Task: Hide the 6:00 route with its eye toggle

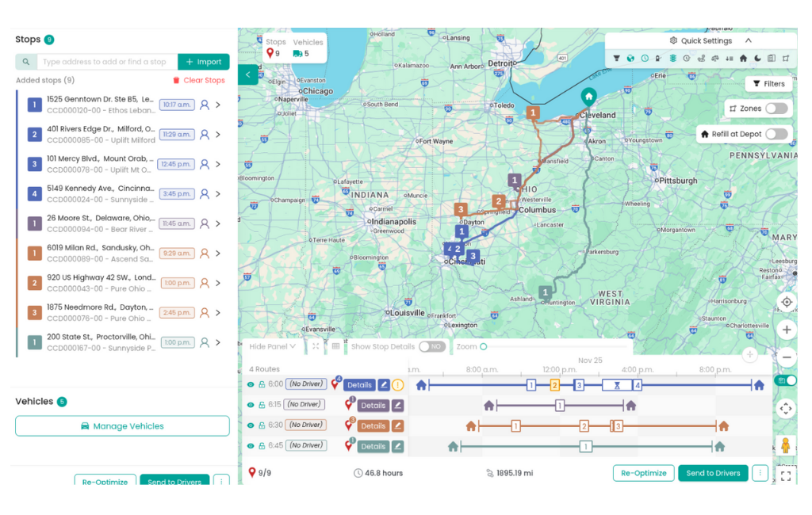Action: 250,384
